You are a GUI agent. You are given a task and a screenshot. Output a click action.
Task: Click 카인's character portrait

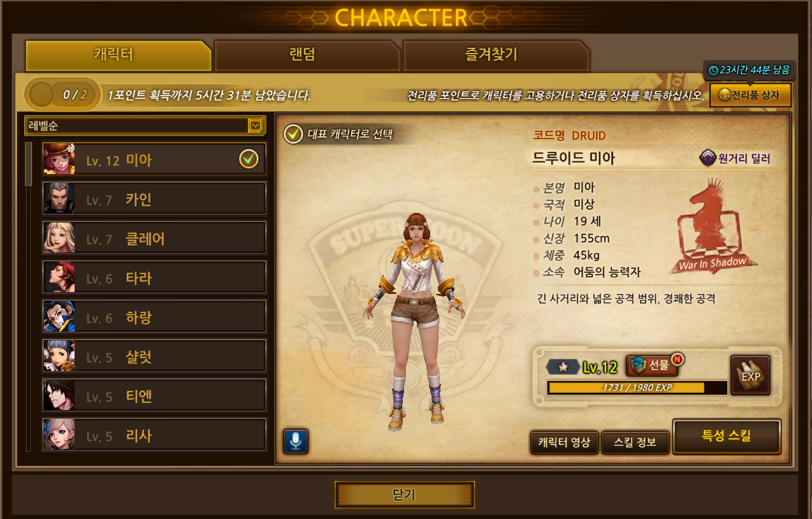click(x=59, y=199)
